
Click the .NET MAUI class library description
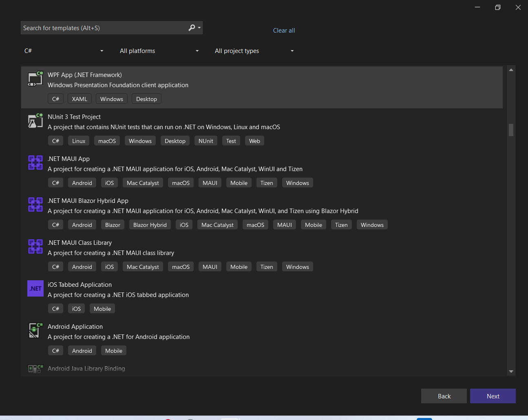tap(111, 253)
